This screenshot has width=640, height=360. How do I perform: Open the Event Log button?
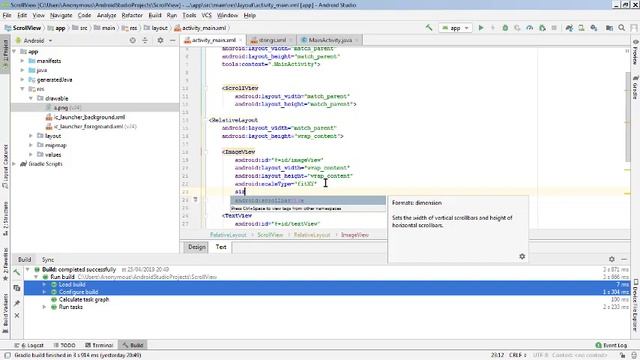point(611,345)
